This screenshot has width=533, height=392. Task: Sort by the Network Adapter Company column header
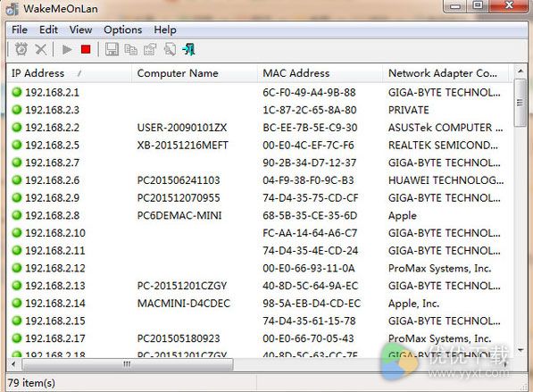(446, 73)
